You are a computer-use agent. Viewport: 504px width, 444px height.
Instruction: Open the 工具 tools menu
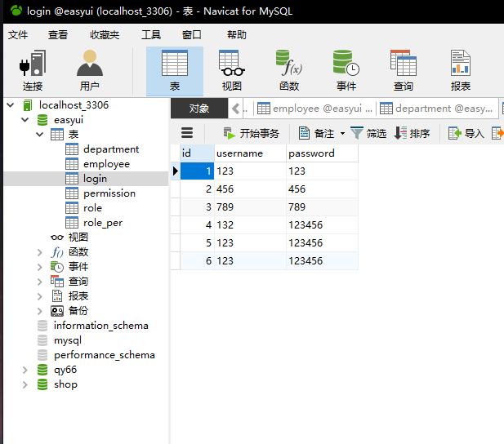coord(151,35)
